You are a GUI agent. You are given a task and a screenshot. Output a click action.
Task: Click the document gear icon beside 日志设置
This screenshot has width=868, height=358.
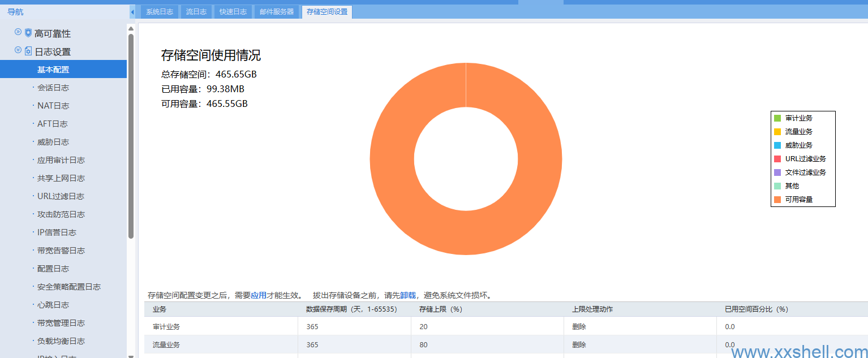pos(28,51)
